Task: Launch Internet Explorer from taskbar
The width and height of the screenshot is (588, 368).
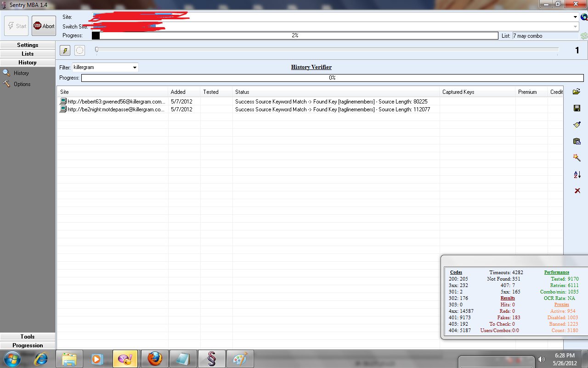Action: pos(41,359)
